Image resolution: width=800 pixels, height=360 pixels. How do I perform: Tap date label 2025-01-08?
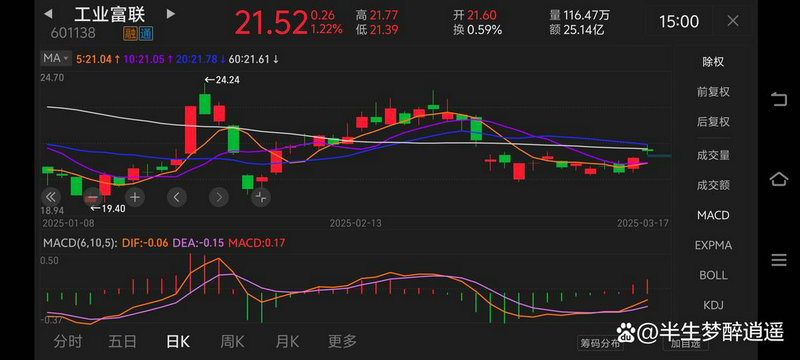68,223
